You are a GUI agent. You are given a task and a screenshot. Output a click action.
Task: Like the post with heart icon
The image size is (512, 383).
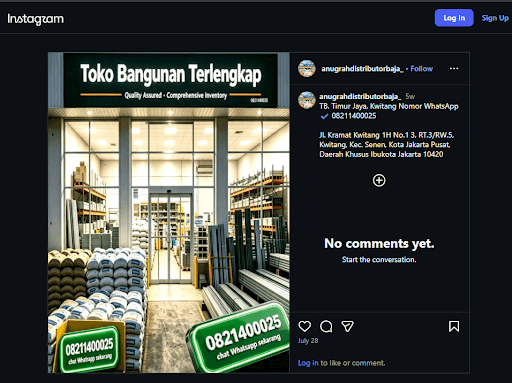click(305, 326)
